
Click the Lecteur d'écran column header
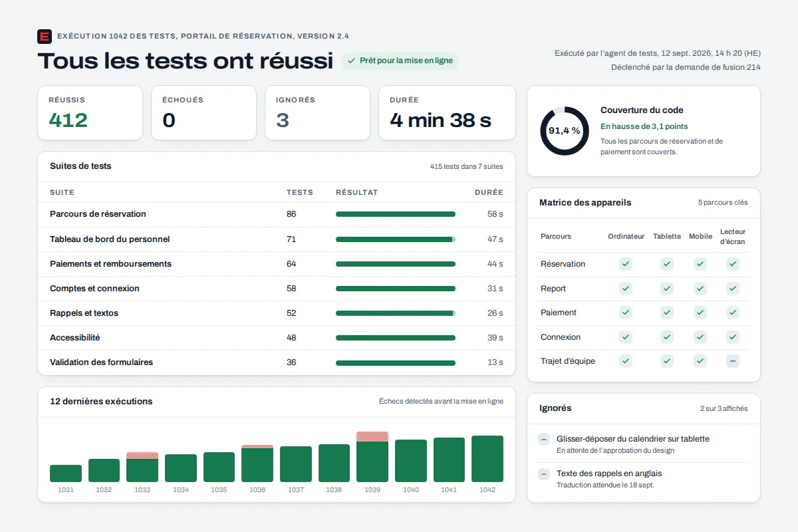(733, 237)
